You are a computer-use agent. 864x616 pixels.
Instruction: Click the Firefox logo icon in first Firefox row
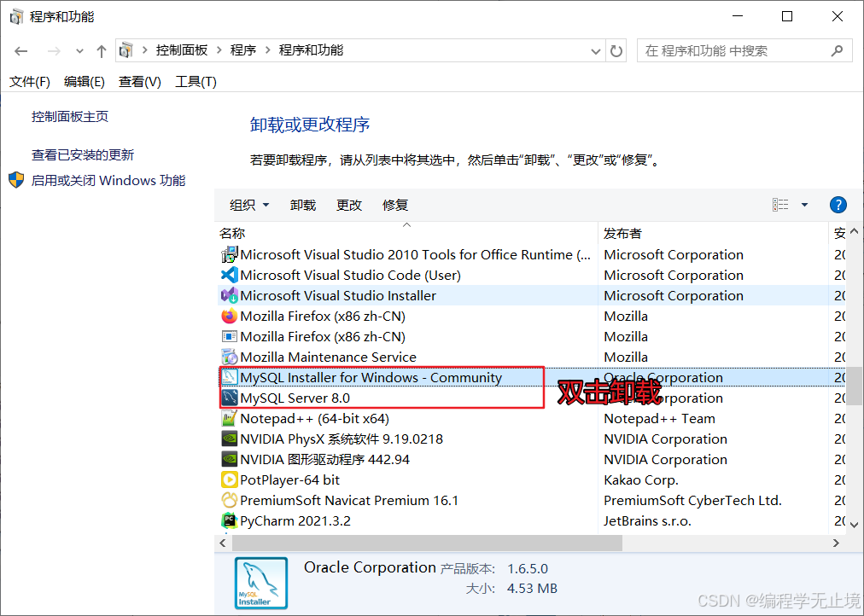click(x=229, y=316)
